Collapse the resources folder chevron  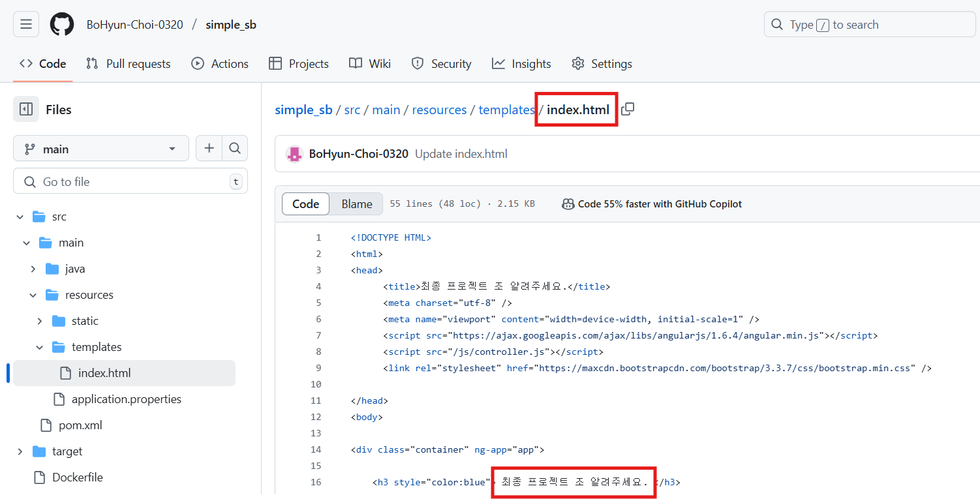(x=33, y=295)
